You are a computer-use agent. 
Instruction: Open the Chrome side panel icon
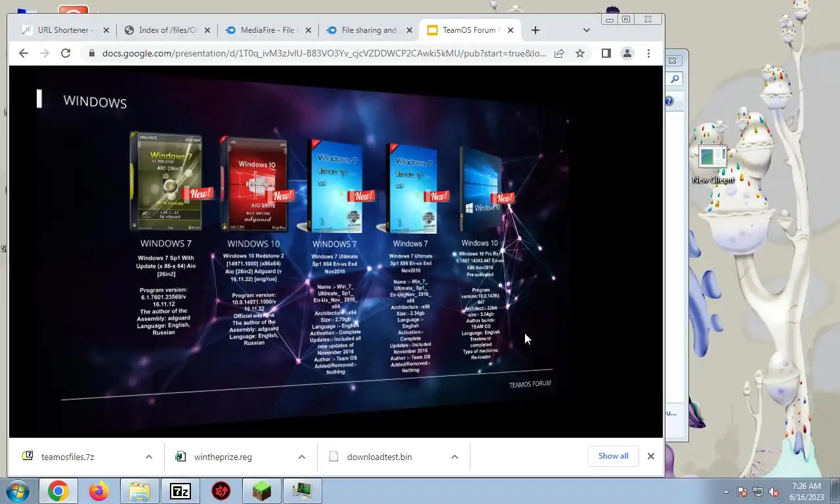(x=606, y=53)
